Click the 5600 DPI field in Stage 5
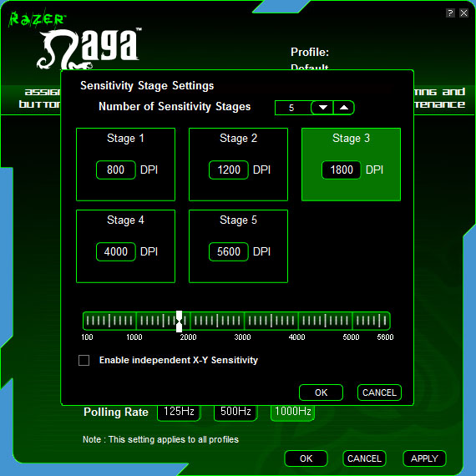The image size is (476, 476). [229, 251]
